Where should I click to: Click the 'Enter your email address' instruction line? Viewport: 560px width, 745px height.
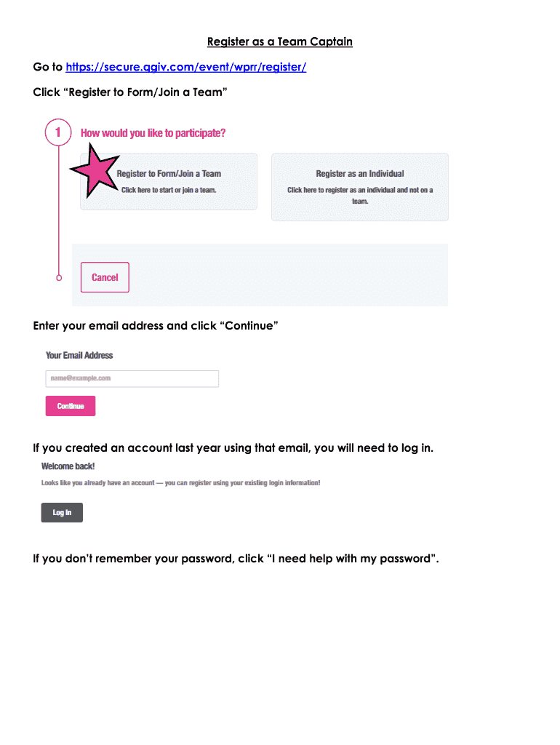pyautogui.click(x=156, y=325)
